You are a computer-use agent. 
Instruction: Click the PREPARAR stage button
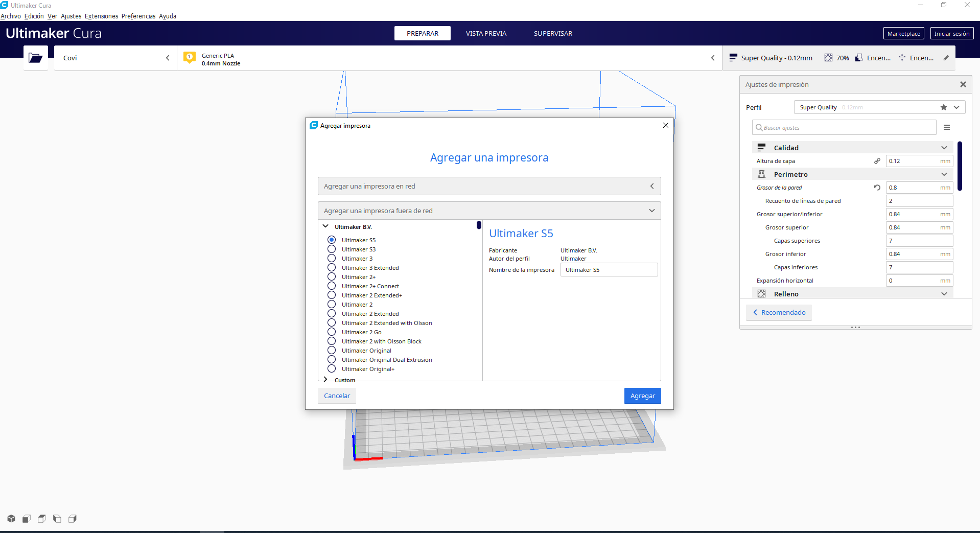(423, 33)
